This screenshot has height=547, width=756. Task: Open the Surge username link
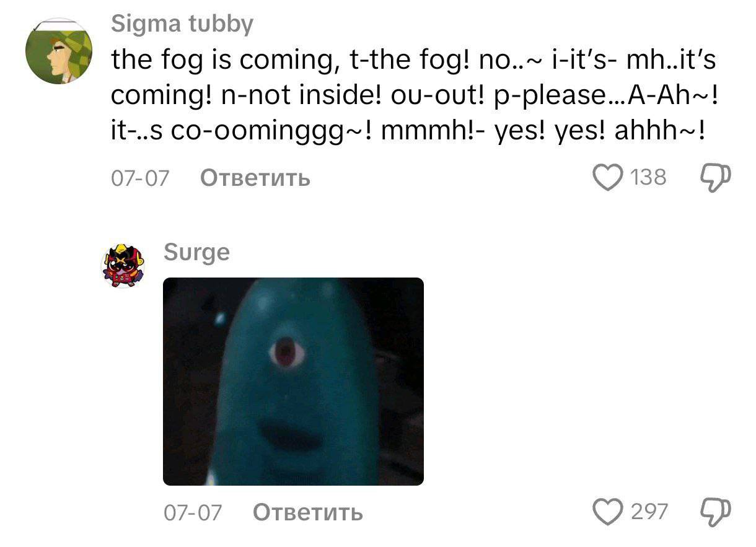[196, 253]
